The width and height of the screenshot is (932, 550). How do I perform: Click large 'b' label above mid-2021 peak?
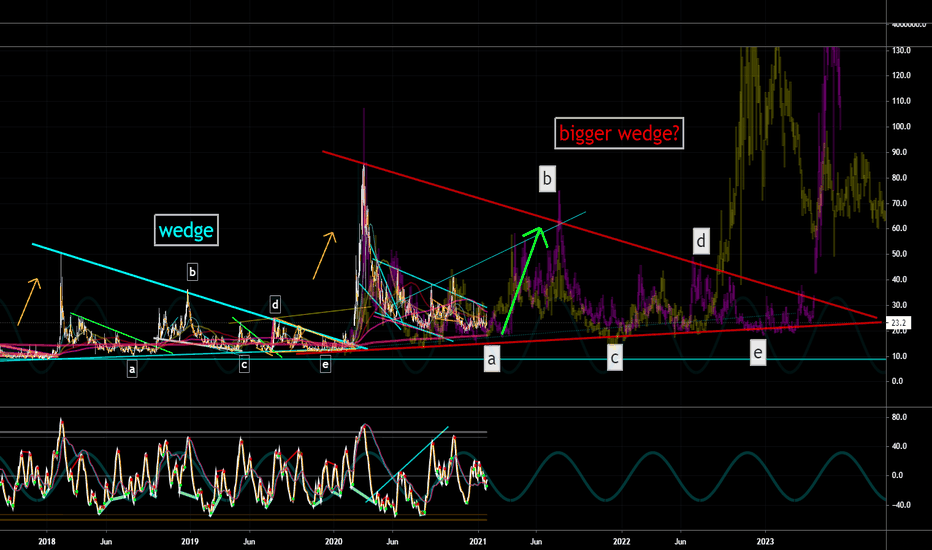click(x=547, y=178)
